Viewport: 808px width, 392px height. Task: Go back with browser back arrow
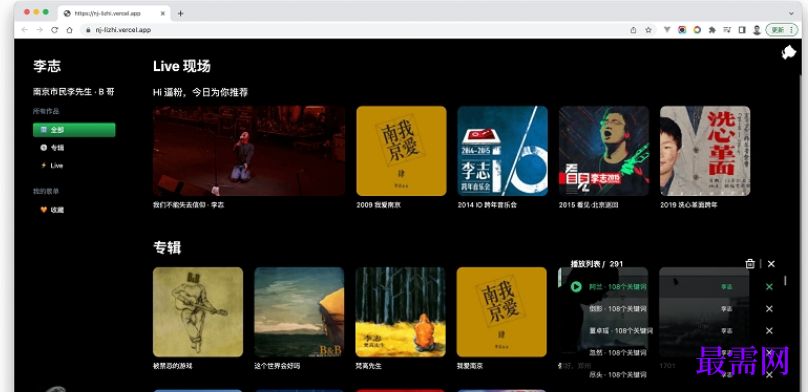point(24,30)
